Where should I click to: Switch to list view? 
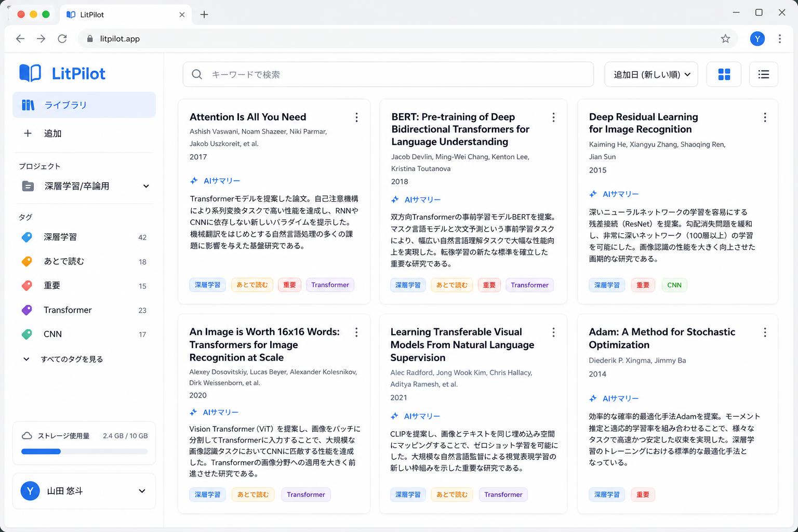764,74
